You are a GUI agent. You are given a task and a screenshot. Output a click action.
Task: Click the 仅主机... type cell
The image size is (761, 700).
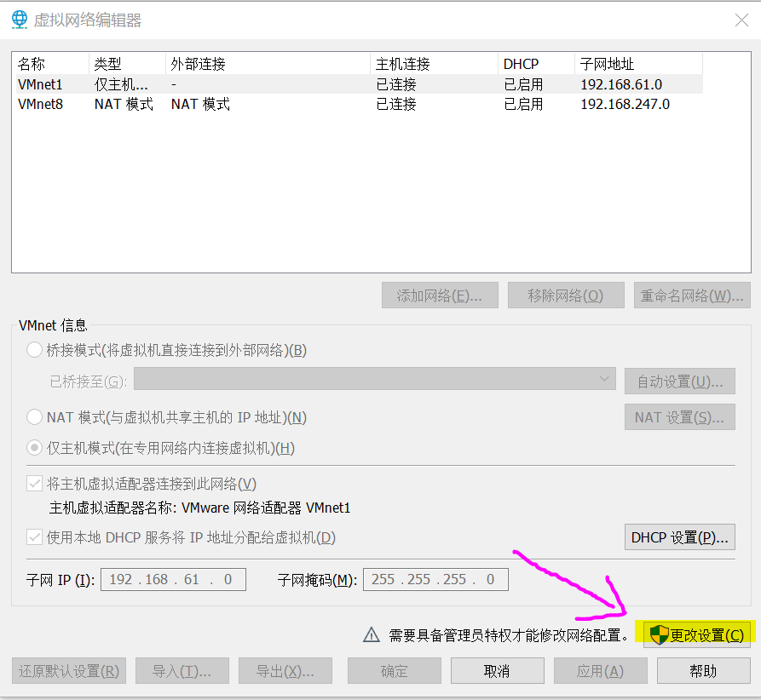coord(121,84)
